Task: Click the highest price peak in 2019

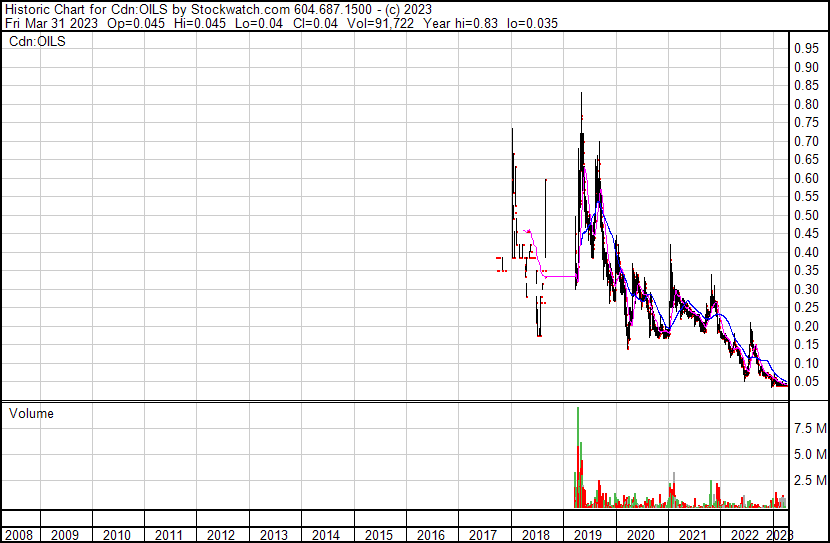Action: click(x=582, y=96)
